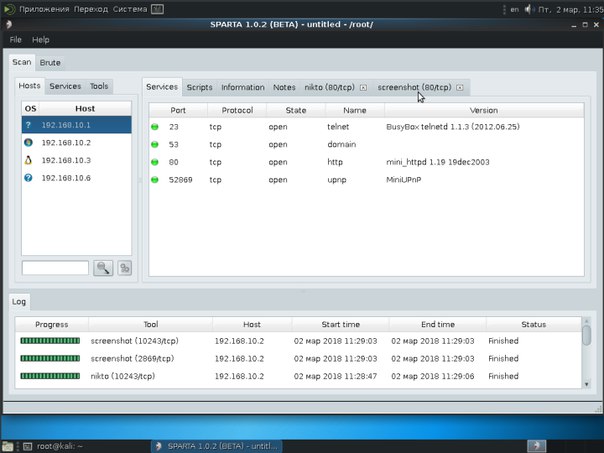Select the Linux penguin icon for 192.168.10.3
604x453 pixels.
pyautogui.click(x=30, y=161)
